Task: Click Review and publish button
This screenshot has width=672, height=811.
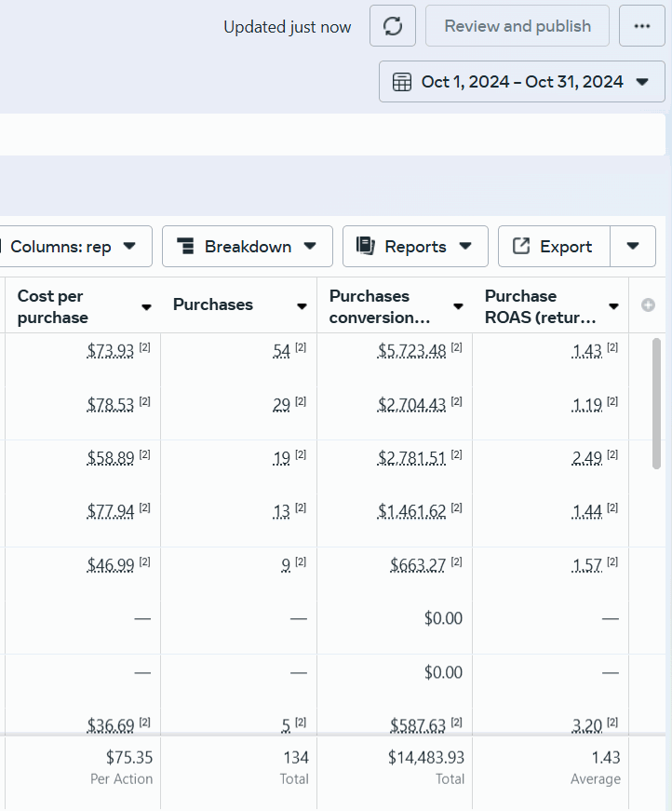Action: (517, 26)
